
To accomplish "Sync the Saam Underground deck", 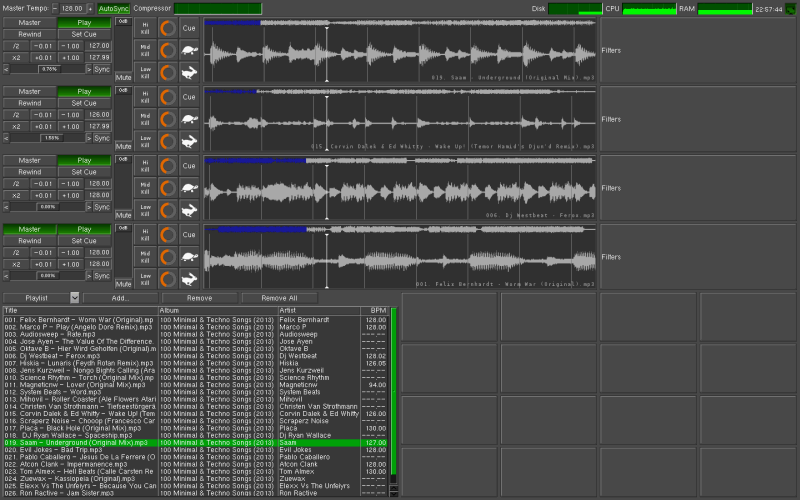I will (102, 69).
